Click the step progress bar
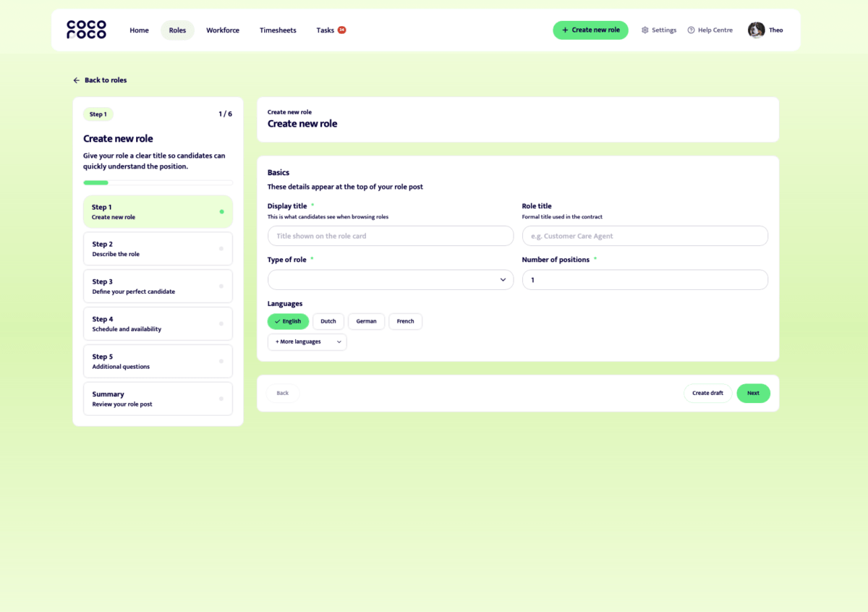Viewport: 868px width, 612px height. point(158,182)
